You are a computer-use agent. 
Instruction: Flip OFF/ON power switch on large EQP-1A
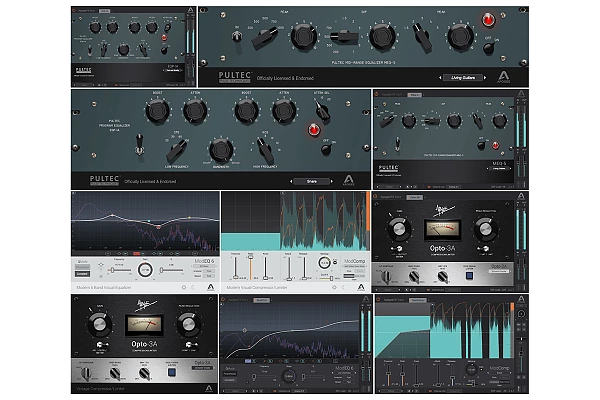point(326,149)
